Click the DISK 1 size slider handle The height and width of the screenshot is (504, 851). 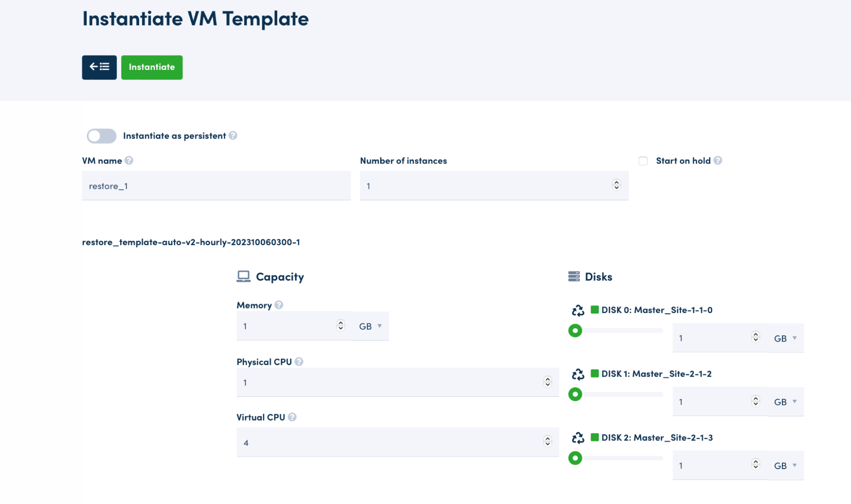point(575,394)
